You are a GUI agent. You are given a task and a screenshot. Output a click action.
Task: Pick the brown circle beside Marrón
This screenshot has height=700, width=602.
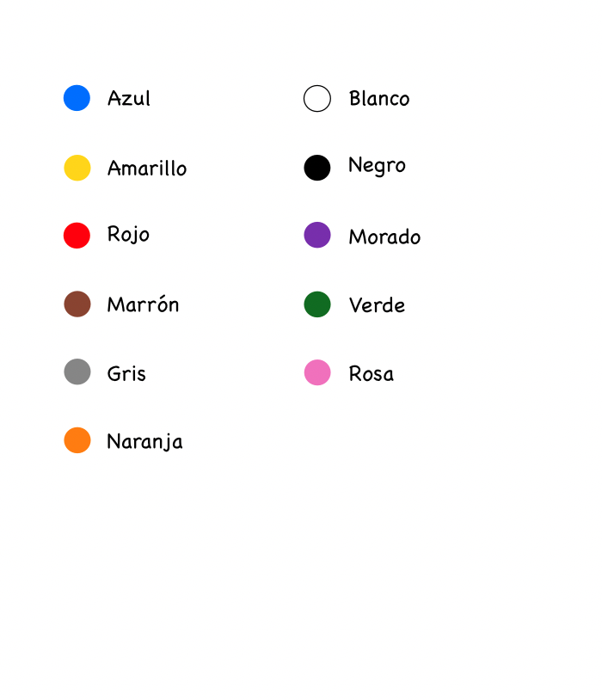[77, 304]
